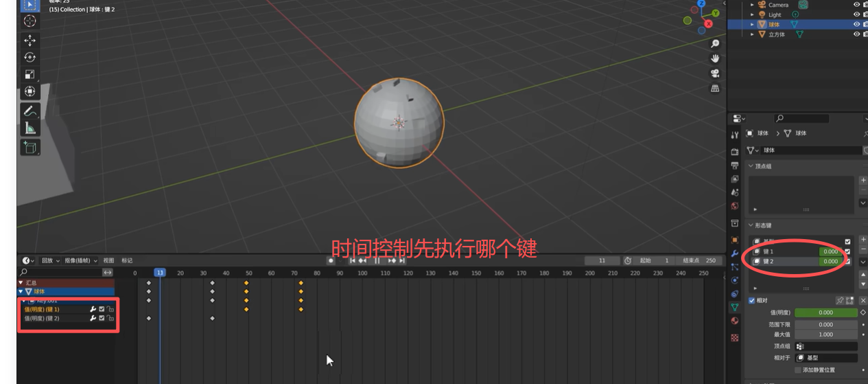
Task: Toggle visibility eye of 立方体
Action: [856, 34]
